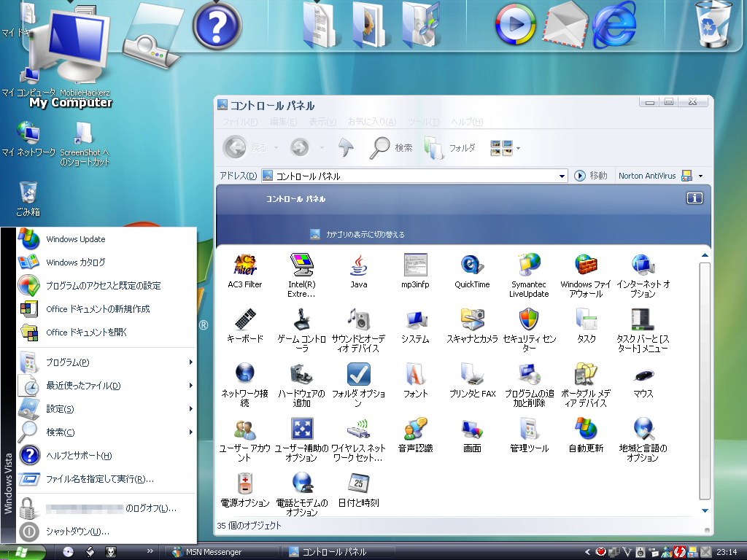This screenshot has height=560, width=747.
Task: Open 音声認識 speech icon
Action: coord(415,429)
